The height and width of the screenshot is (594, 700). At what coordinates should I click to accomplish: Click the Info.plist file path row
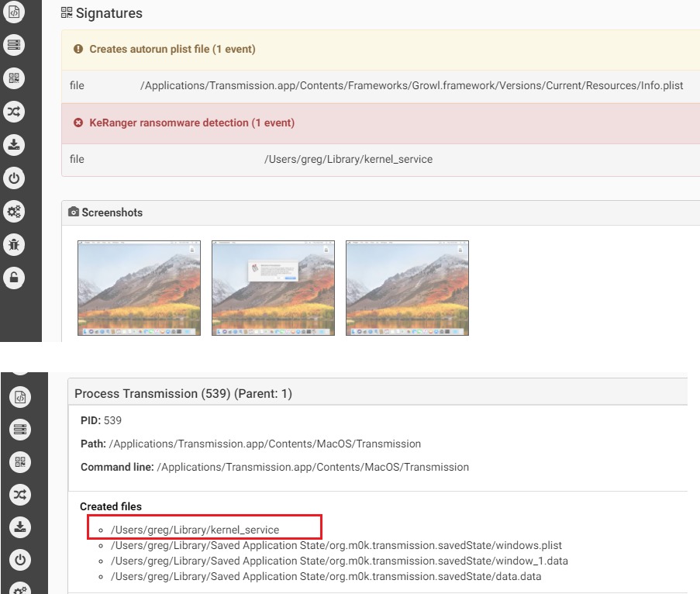click(x=381, y=86)
